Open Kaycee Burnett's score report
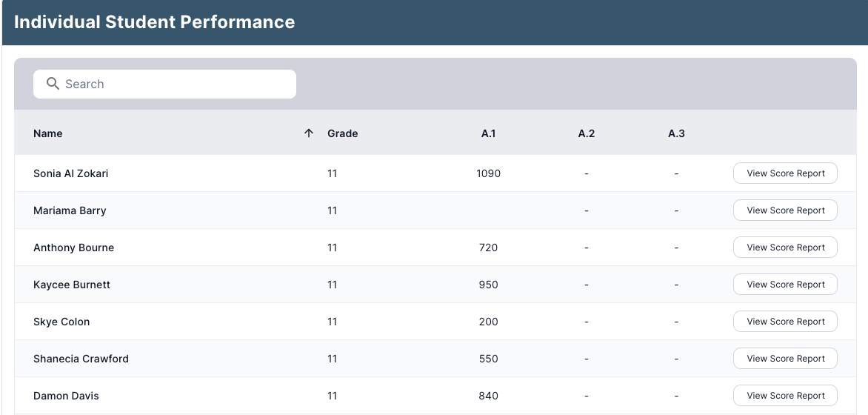The image size is (868, 415). point(785,285)
